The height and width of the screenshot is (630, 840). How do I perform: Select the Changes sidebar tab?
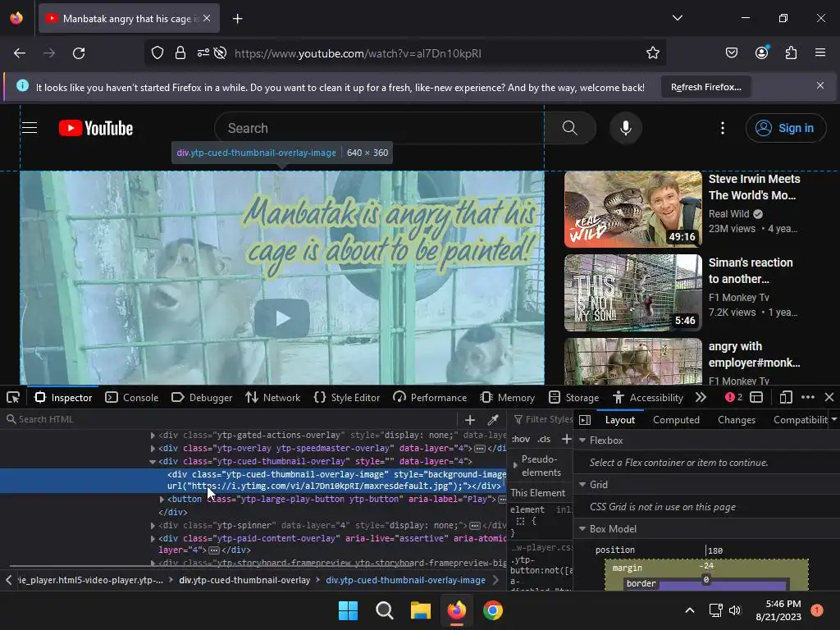[736, 420]
